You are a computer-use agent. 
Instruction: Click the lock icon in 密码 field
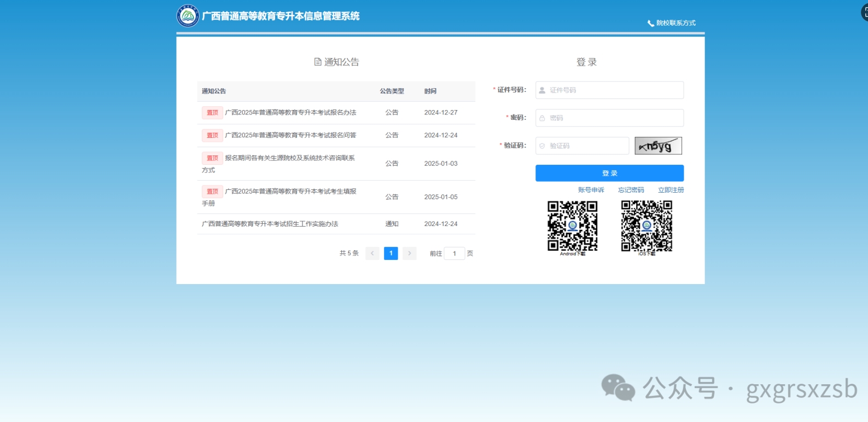tap(543, 118)
